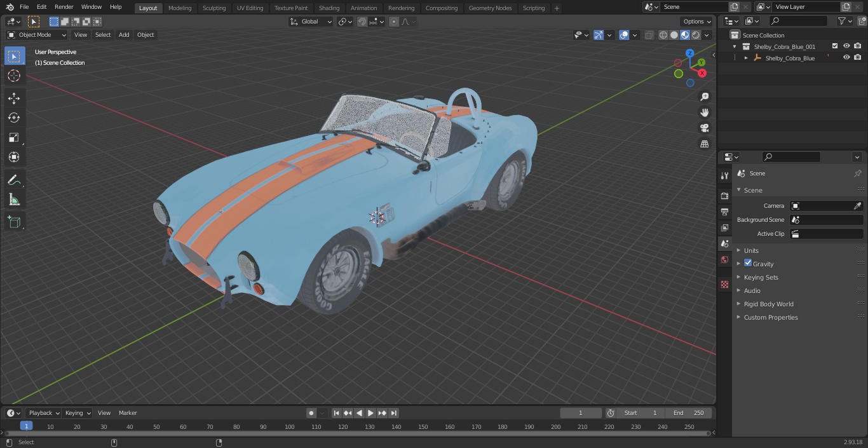
Task: Switch to the Shading workspace tab
Action: 329,8
